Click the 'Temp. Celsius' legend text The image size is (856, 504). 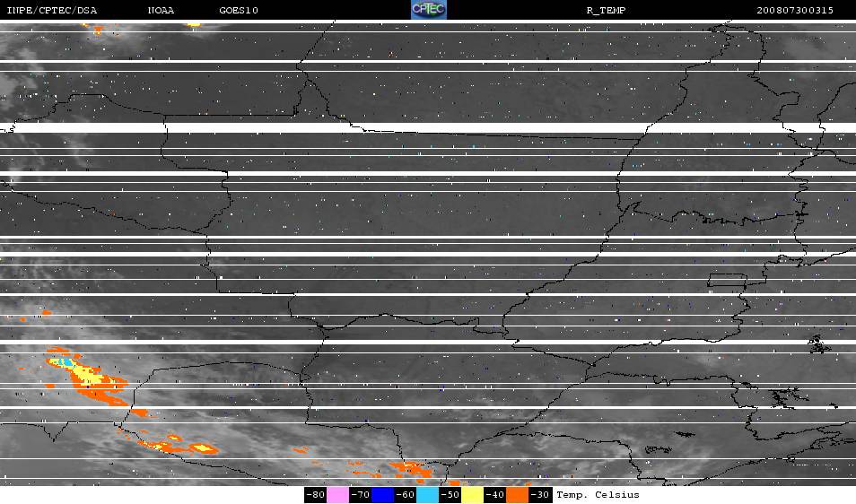(x=598, y=495)
